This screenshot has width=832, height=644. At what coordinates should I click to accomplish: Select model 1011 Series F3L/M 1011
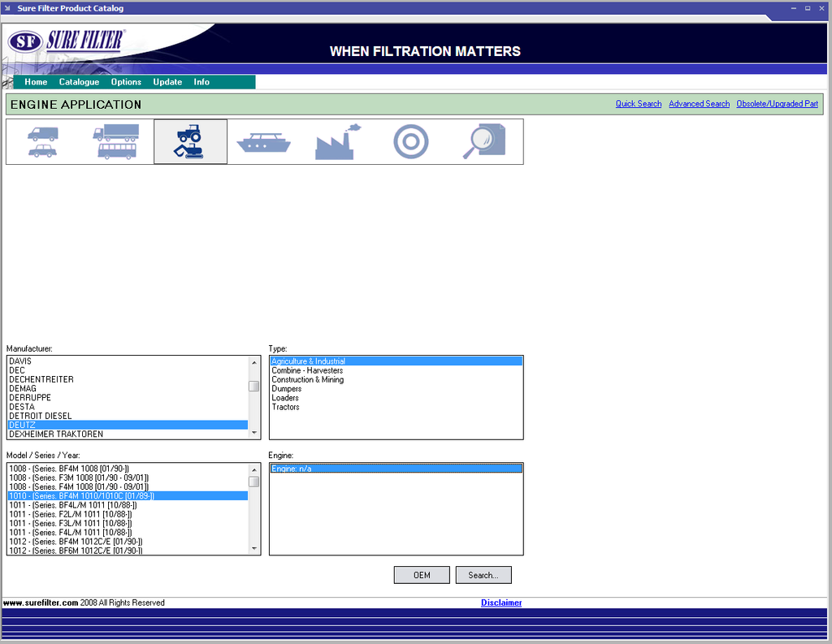click(128, 523)
